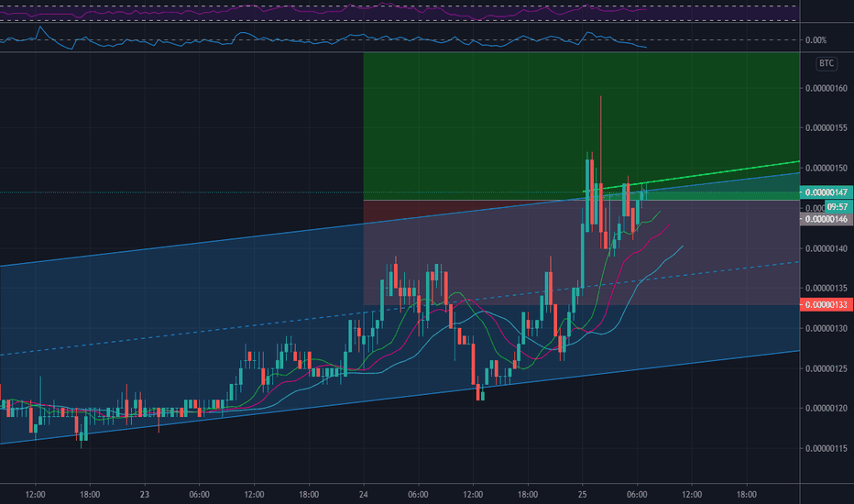Click the 0.00% indicator scale label
854x504 pixels.
coord(816,40)
